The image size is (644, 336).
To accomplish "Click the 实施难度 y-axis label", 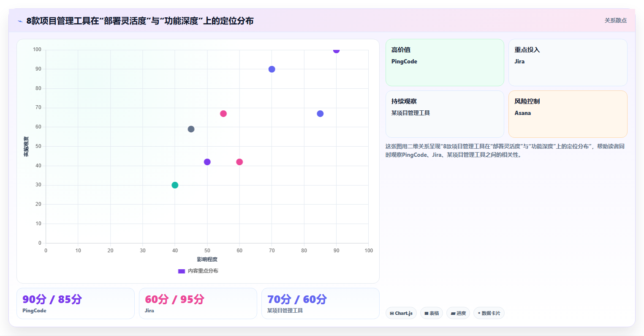I will (x=26, y=147).
